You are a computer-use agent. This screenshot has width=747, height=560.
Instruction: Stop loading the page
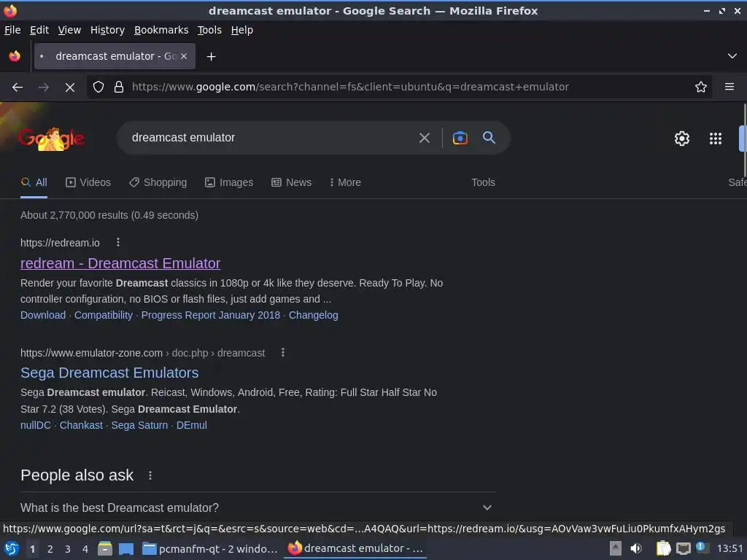(69, 87)
